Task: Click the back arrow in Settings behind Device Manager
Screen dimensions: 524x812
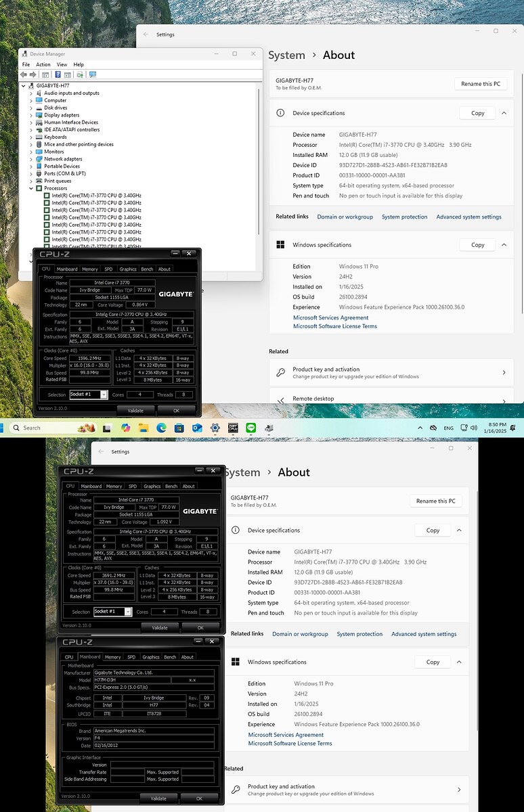Action: point(147,35)
